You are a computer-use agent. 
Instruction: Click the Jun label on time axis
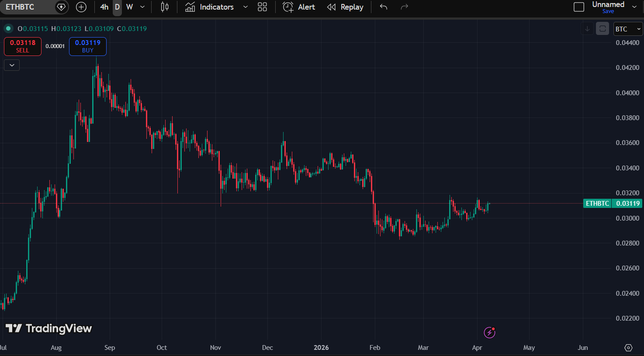click(583, 348)
